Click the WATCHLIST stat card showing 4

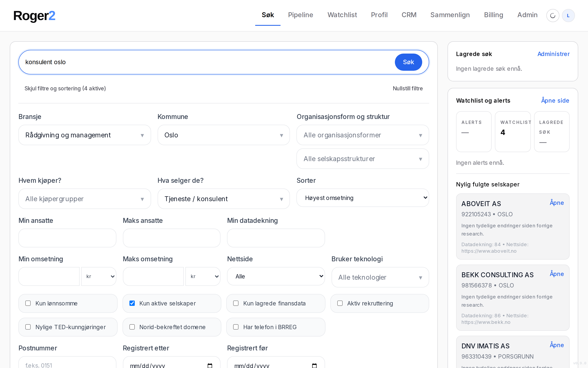pos(513,132)
